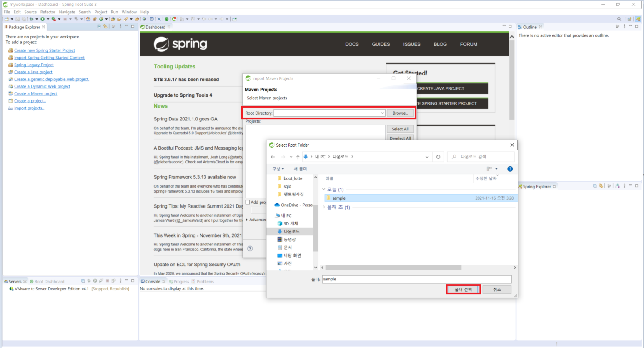Click the 폴더 선택 button
Image resolution: width=644 pixels, height=348 pixels.
pyautogui.click(x=464, y=289)
